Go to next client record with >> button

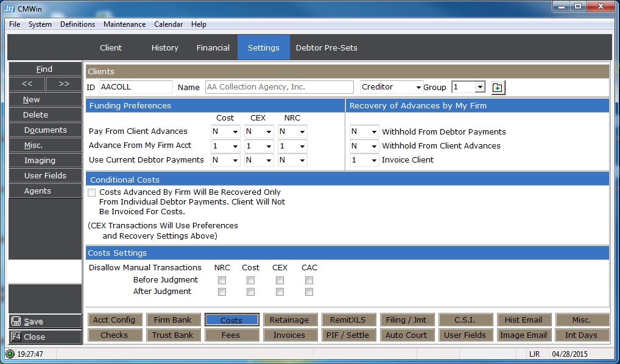coord(63,84)
